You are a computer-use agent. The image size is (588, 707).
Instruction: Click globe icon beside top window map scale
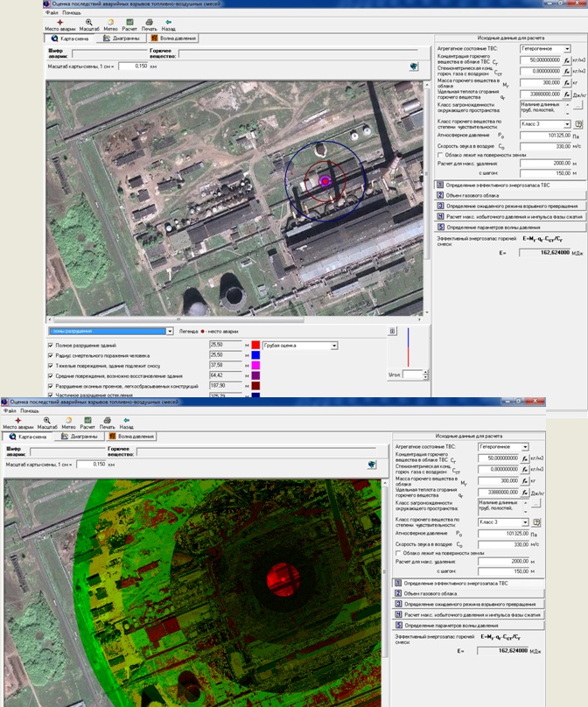click(412, 66)
